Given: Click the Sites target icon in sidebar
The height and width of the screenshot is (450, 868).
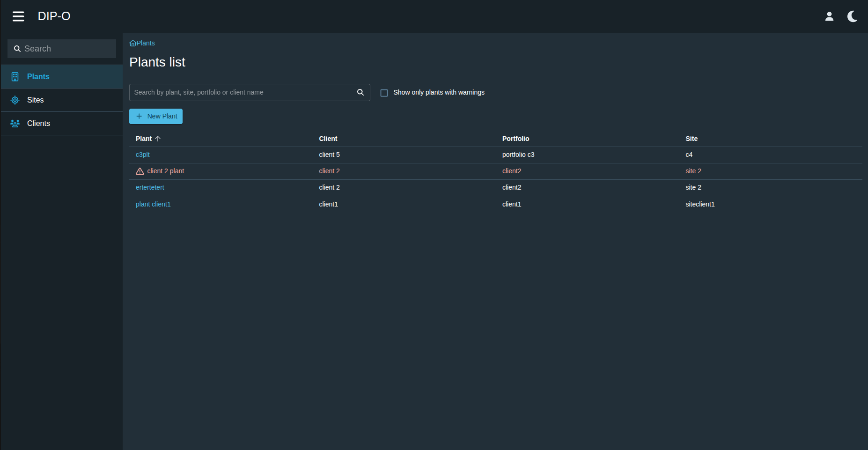Looking at the screenshot, I should coord(15,100).
